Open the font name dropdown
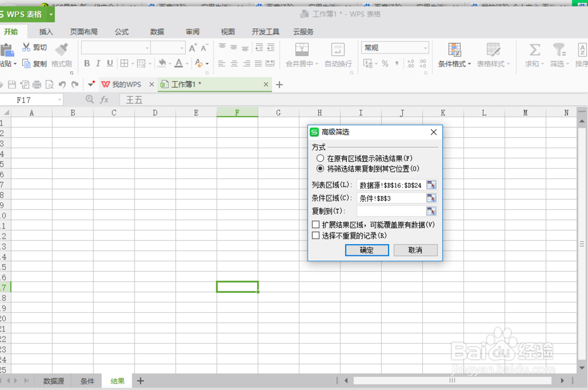Viewport: 588px width, 390px height. coord(147,48)
